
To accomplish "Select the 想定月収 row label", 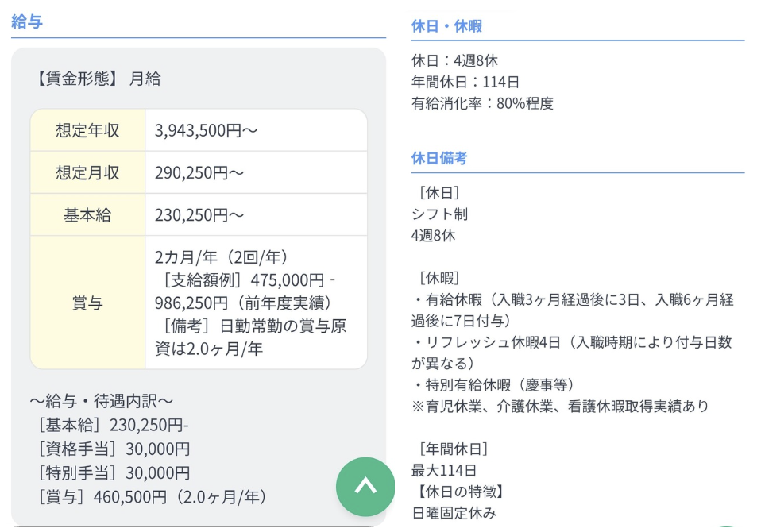I will click(x=87, y=172).
